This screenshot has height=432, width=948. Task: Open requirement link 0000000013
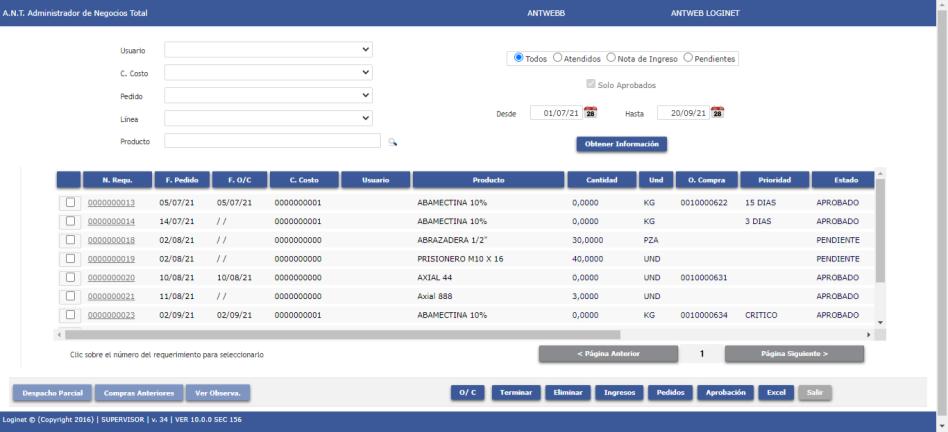111,202
